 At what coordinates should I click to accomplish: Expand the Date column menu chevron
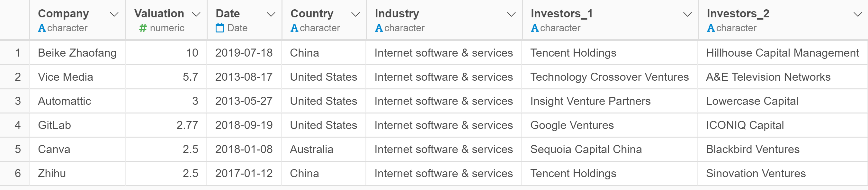(271, 14)
